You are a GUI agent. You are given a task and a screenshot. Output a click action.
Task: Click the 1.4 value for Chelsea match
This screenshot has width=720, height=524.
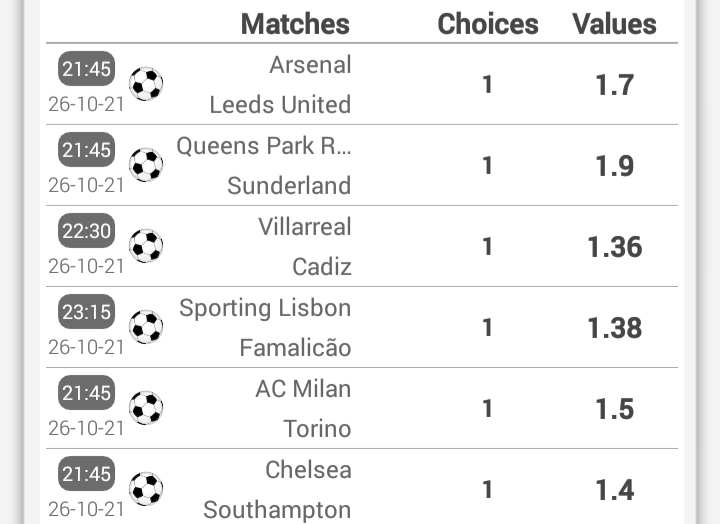tap(615, 490)
